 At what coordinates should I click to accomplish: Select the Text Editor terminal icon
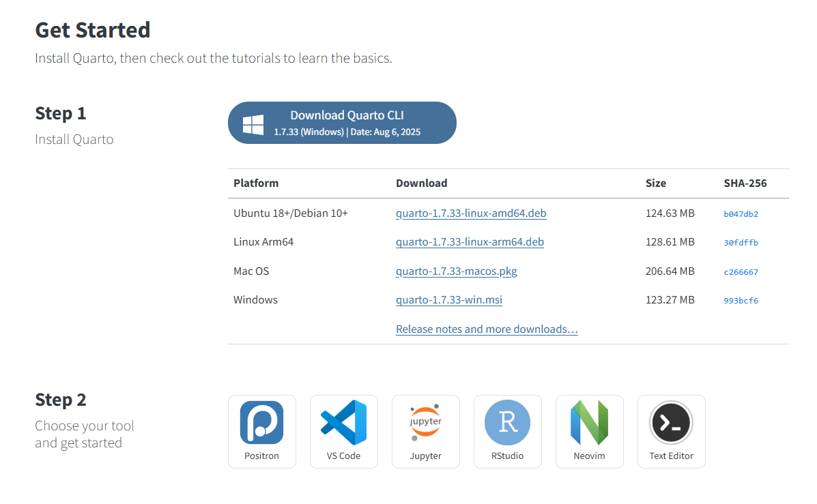point(671,422)
